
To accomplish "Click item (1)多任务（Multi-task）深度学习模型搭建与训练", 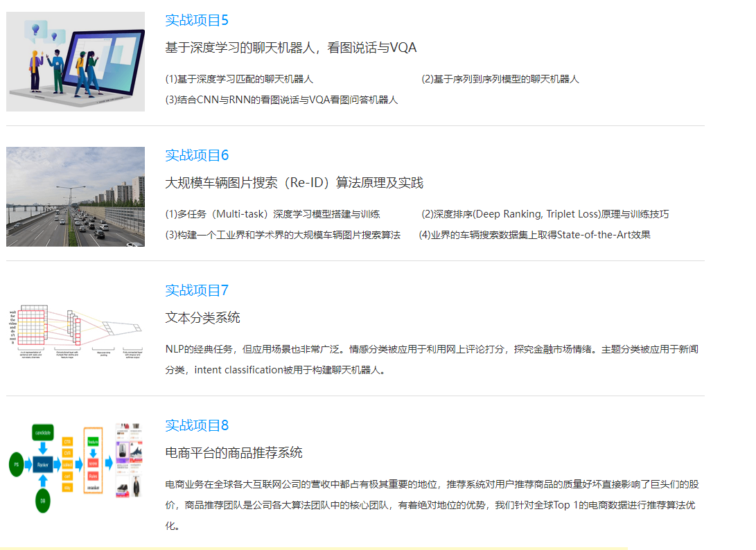I will coord(272,214).
